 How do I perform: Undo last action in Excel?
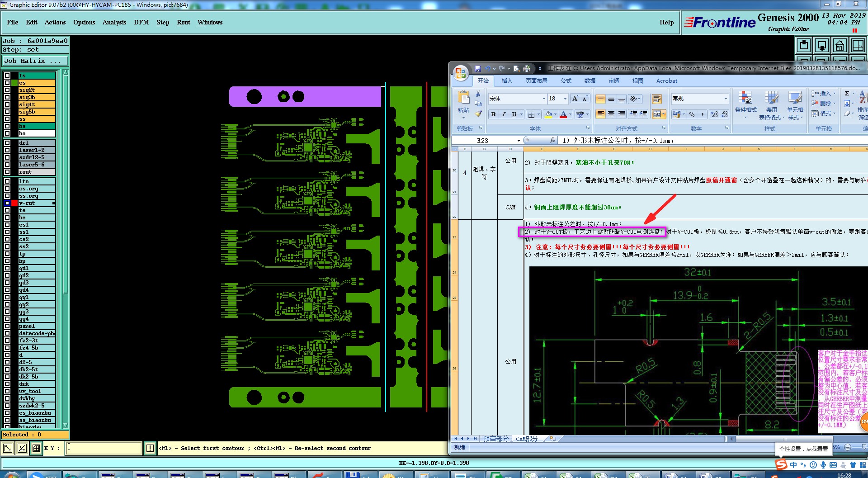coord(488,69)
